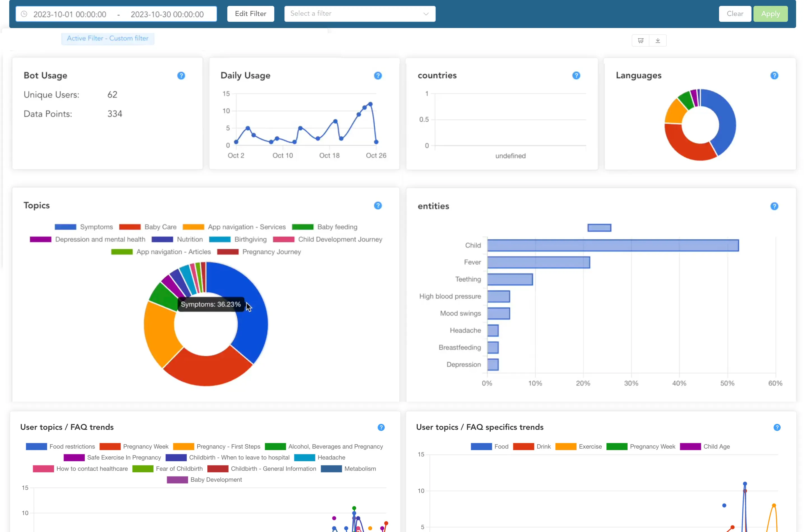Click the filter dropdown chevron arrow
This screenshot has width=807, height=532.
pos(426,14)
